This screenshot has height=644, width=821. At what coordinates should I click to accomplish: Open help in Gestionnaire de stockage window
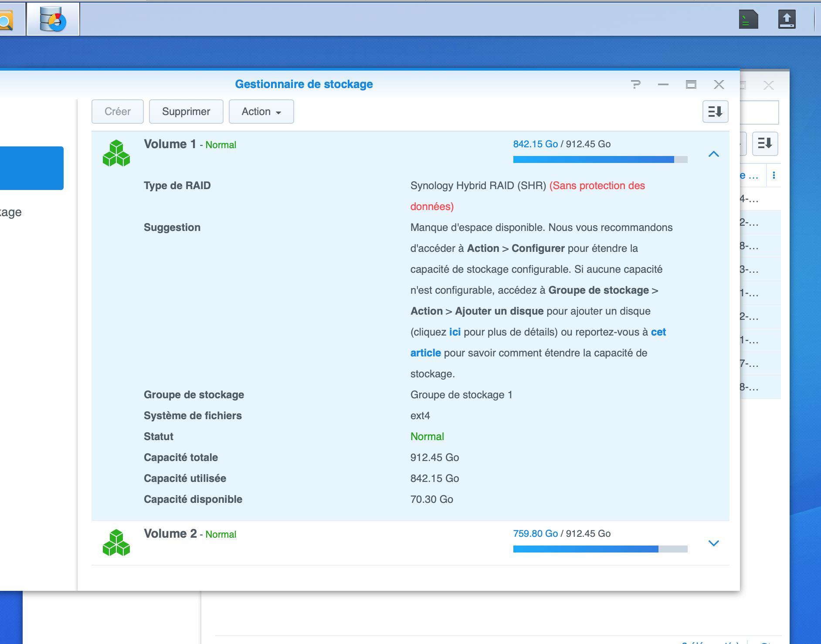pos(636,85)
